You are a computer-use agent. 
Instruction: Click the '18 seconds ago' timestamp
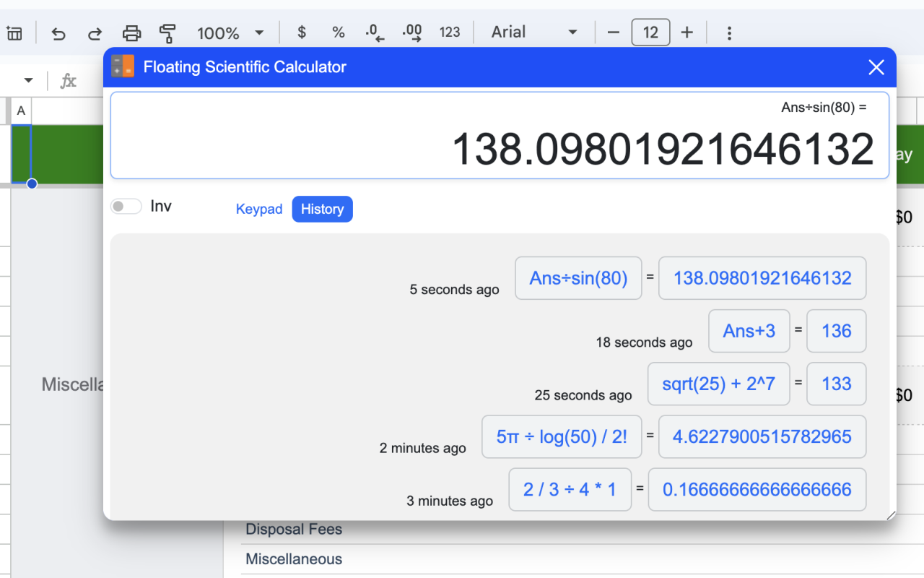pyautogui.click(x=644, y=342)
